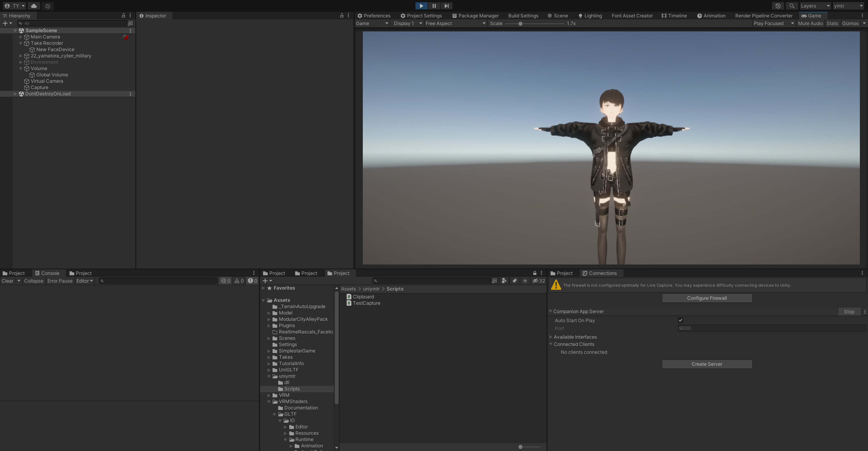Image resolution: width=868 pixels, height=451 pixels.
Task: Lock the Hierarchy panel
Action: pos(123,16)
